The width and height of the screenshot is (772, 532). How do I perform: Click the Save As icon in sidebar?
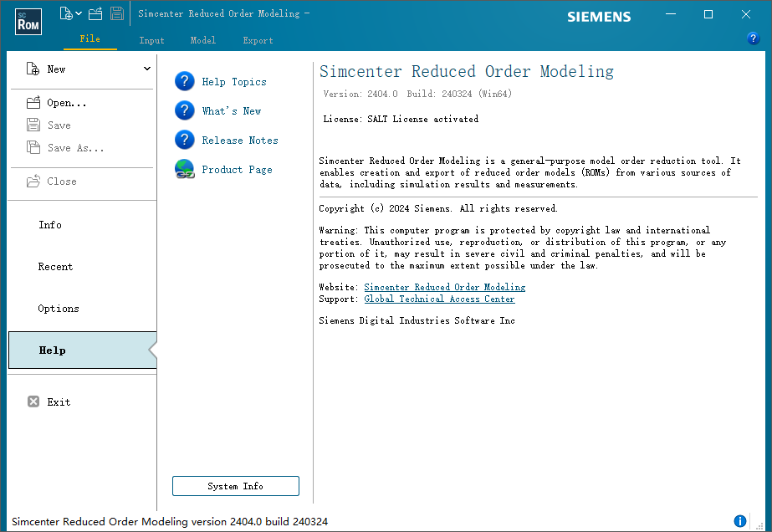[33, 148]
